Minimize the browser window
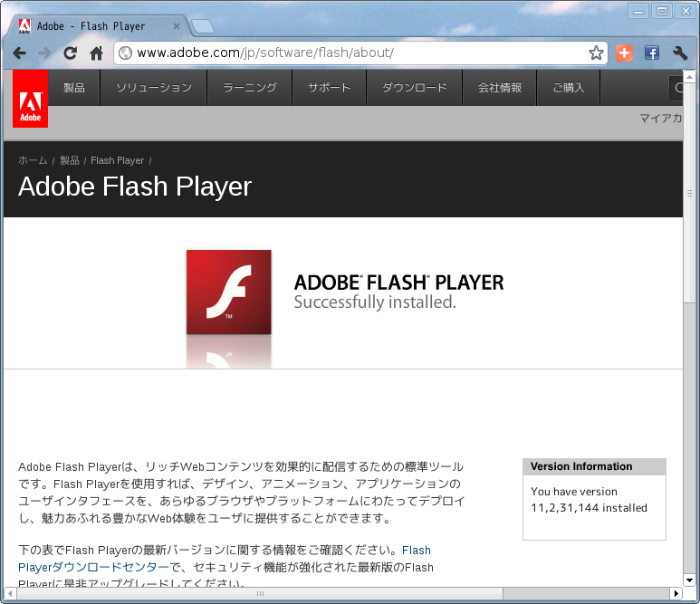Screen dimensions: 700x604 tap(638, 11)
